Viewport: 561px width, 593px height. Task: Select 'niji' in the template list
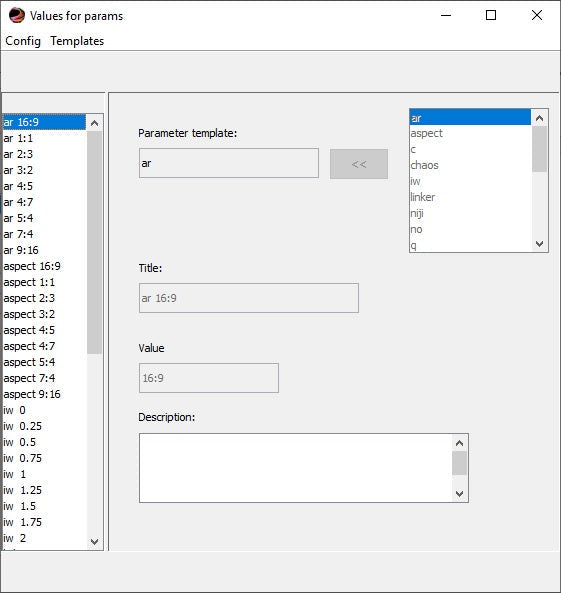(471, 213)
